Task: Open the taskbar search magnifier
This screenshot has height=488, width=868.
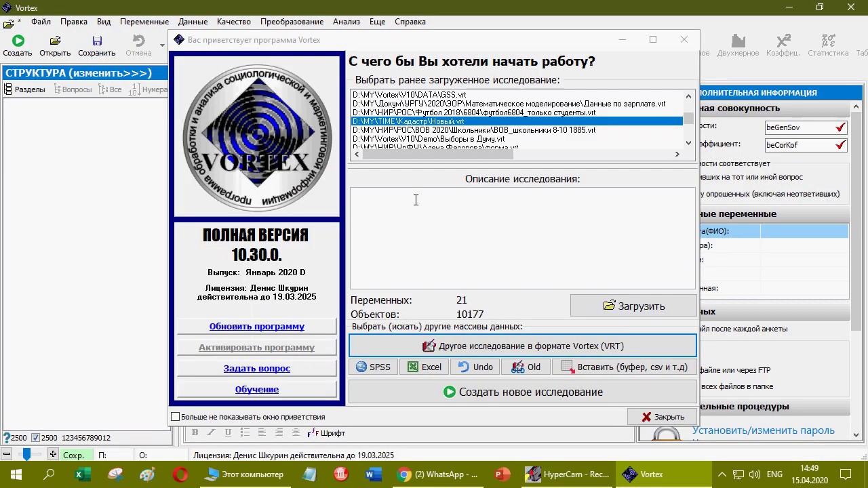Action: 49,474
